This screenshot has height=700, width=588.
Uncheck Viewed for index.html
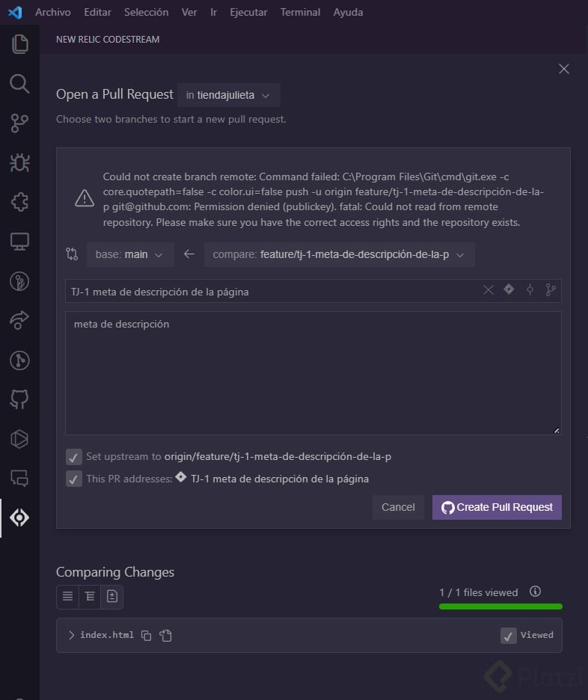(508, 635)
